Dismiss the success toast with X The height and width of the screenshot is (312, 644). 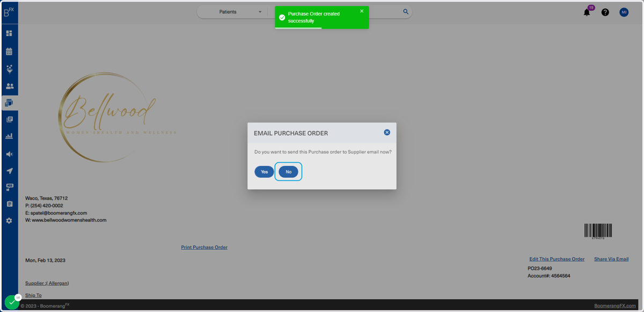click(362, 11)
